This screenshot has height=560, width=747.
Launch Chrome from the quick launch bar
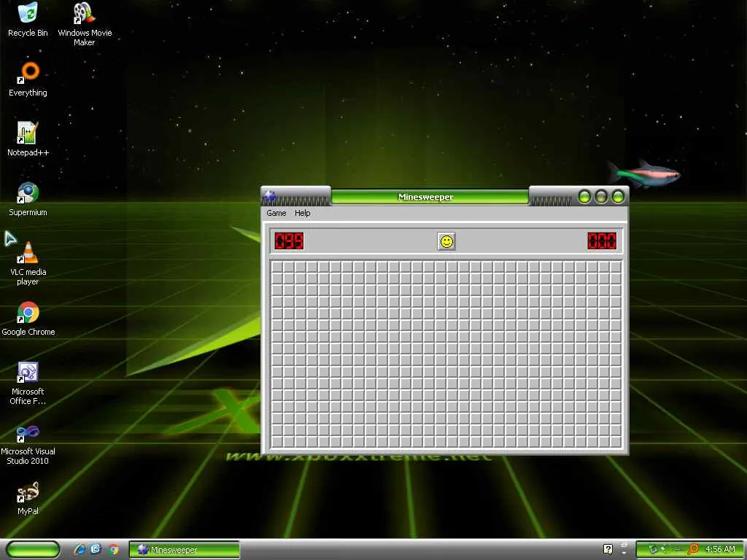click(113, 550)
